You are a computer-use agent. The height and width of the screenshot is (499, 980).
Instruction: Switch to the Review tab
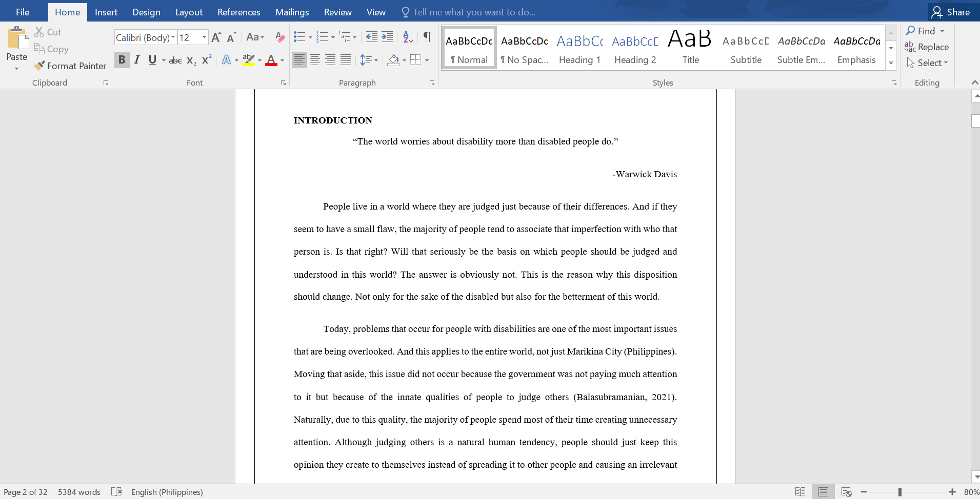pyautogui.click(x=338, y=12)
